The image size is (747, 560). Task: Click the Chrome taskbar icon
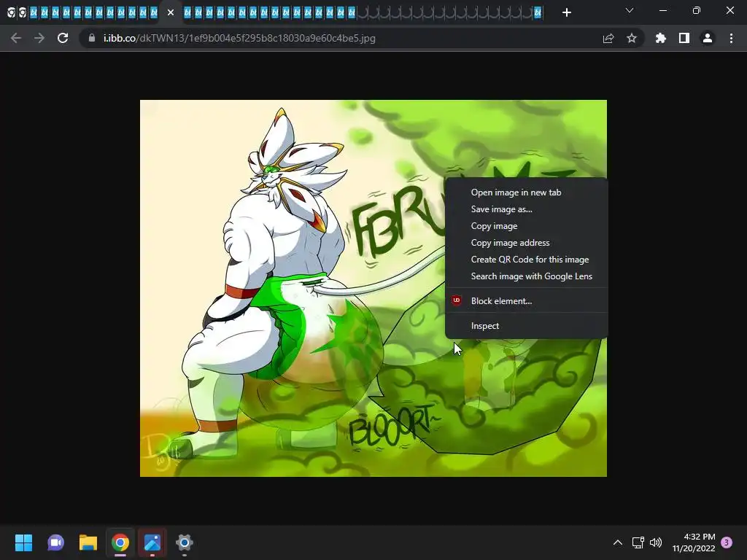click(120, 542)
